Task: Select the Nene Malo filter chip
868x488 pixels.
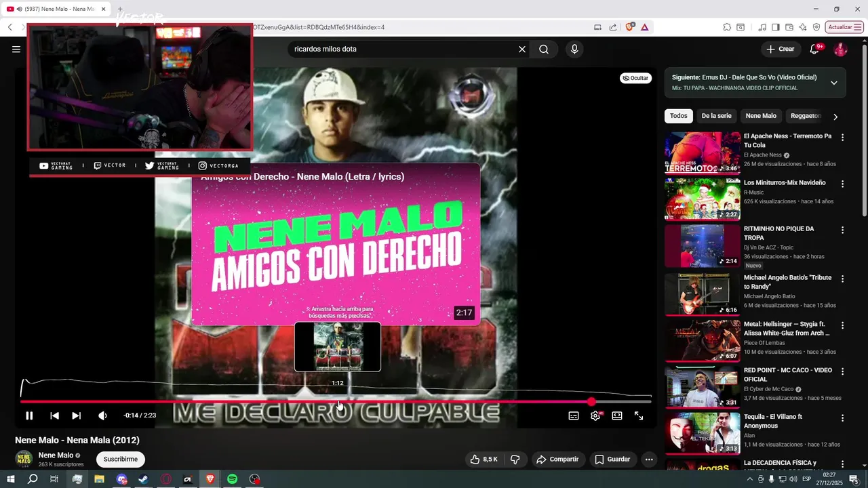Action: point(761,116)
